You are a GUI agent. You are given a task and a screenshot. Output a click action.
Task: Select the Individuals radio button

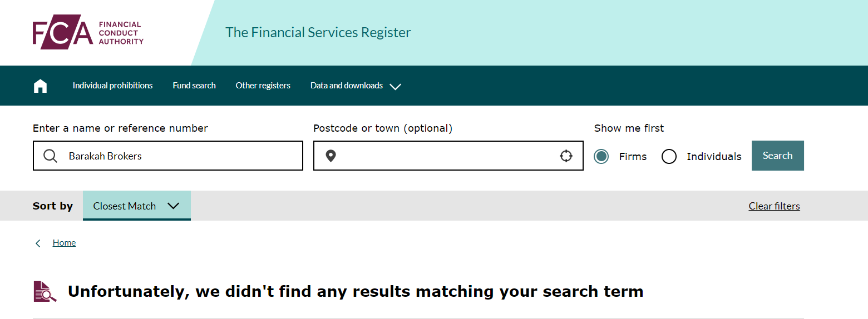pos(669,156)
